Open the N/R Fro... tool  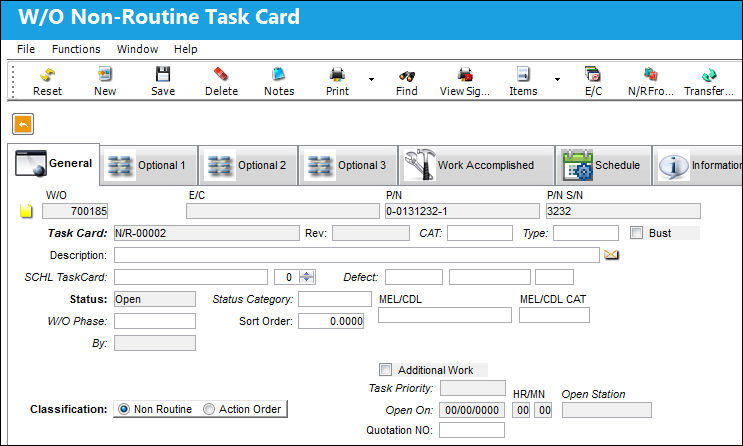click(651, 81)
